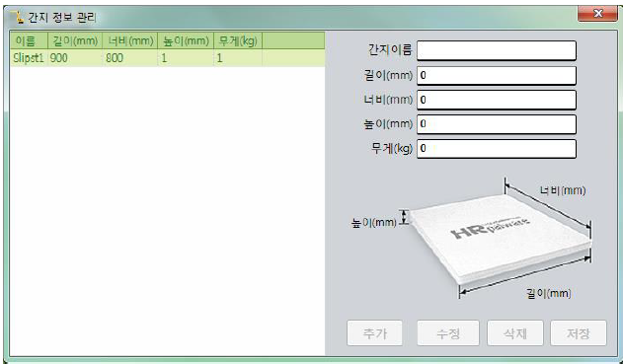Sort by the 높이(mm) column header

[186, 40]
